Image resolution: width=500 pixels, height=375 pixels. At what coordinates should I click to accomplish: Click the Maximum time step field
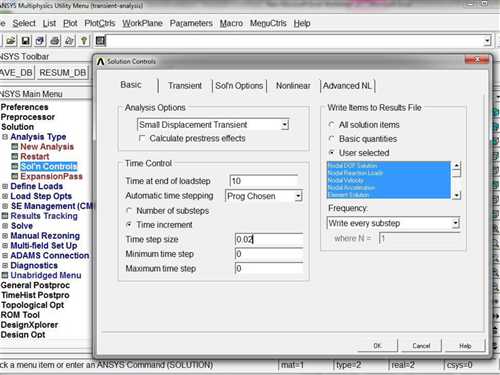[x=269, y=268]
